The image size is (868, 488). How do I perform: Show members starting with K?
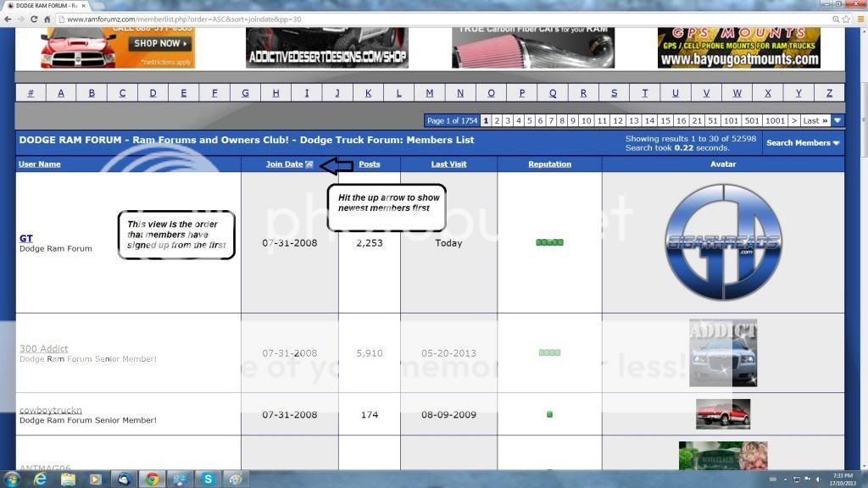pos(368,93)
